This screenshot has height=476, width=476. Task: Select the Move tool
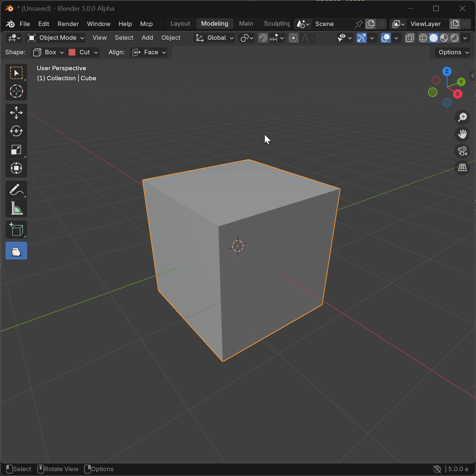tap(16, 113)
